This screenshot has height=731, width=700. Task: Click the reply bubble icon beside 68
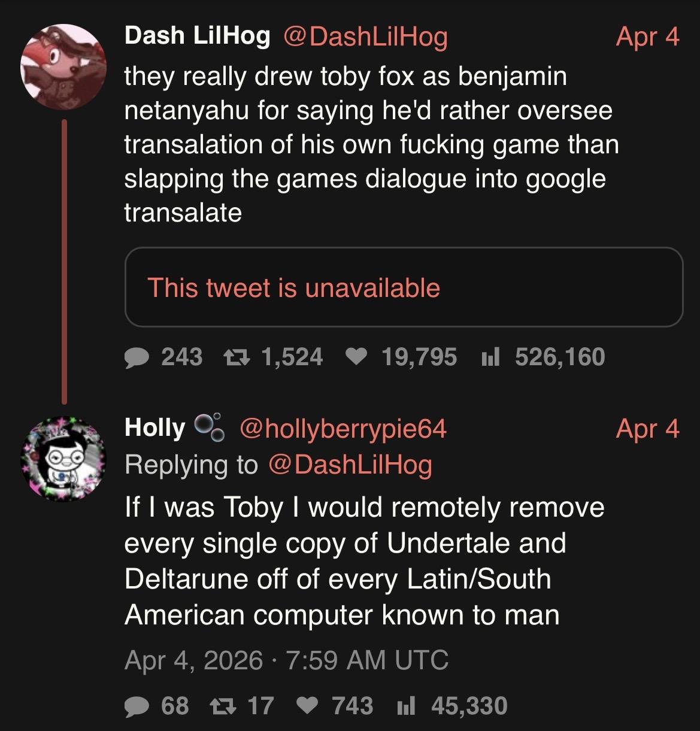pos(138,706)
